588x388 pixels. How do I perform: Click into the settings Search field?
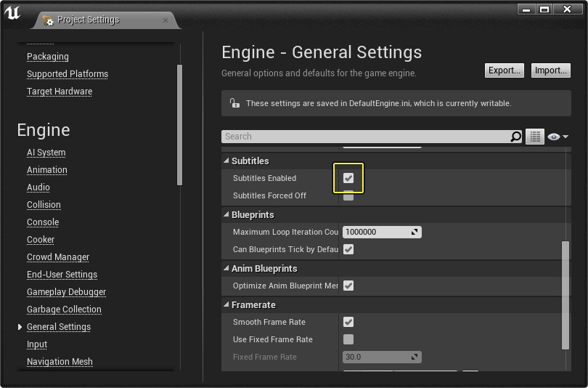363,137
